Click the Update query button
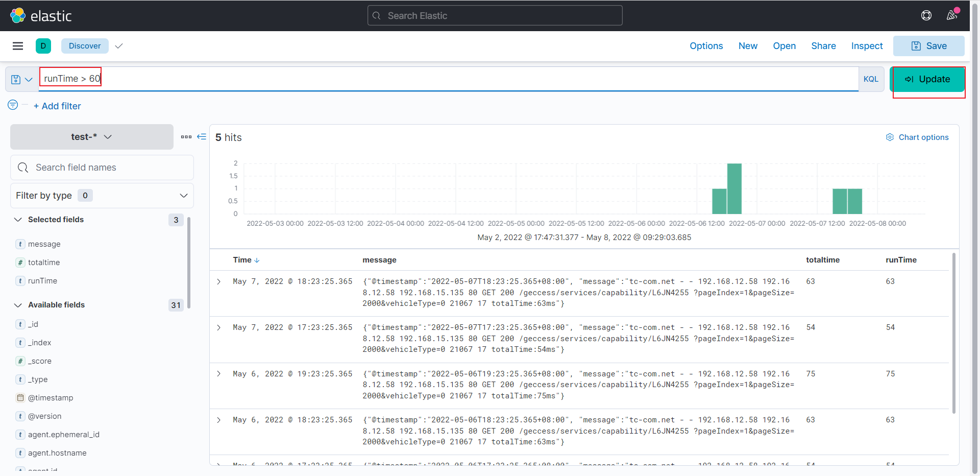980x476 pixels. [927, 79]
